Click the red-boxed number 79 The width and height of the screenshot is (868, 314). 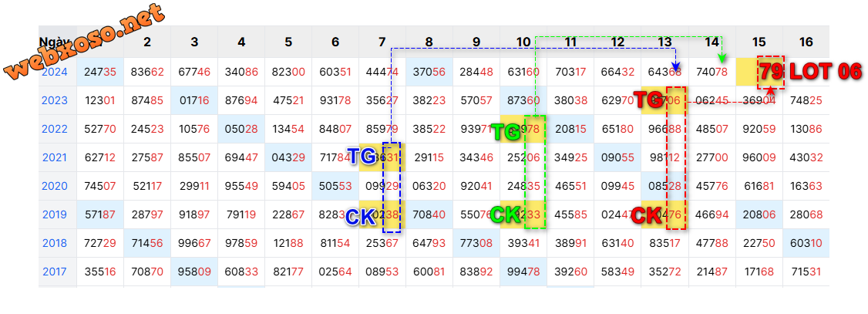click(770, 73)
